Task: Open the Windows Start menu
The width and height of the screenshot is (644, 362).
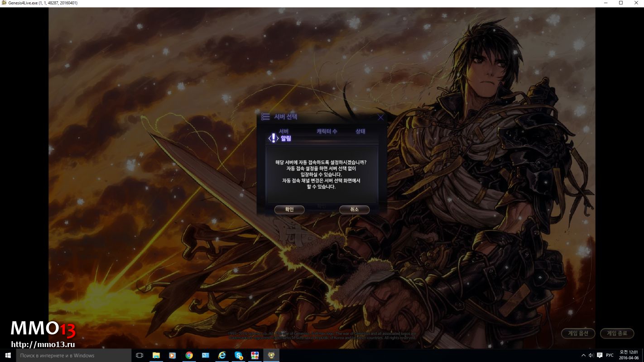Action: tap(8, 355)
